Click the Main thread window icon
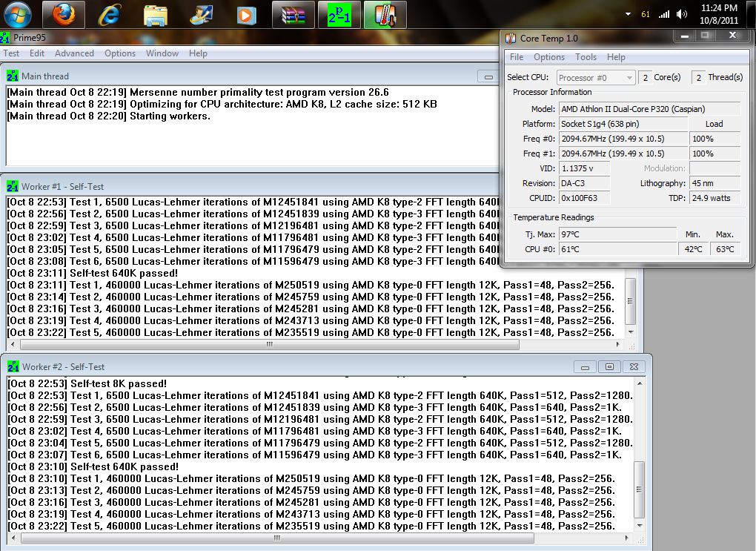756x551 pixels. click(13, 76)
